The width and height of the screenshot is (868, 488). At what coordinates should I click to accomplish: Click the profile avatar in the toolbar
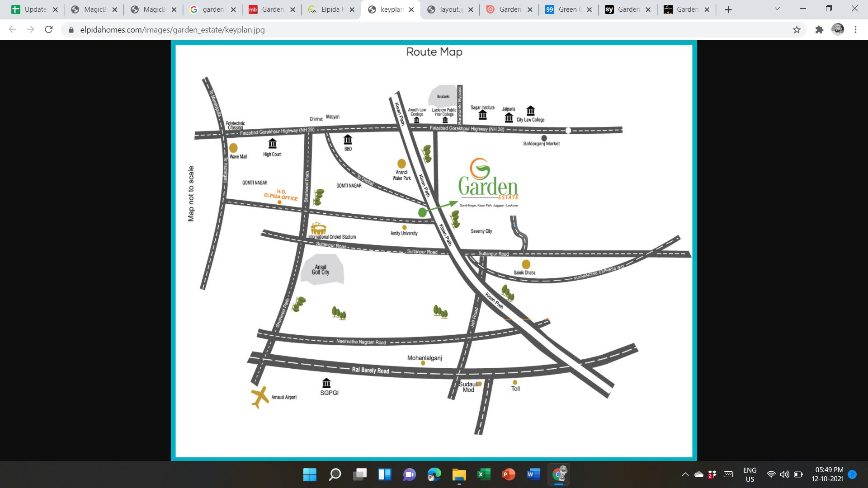[838, 30]
